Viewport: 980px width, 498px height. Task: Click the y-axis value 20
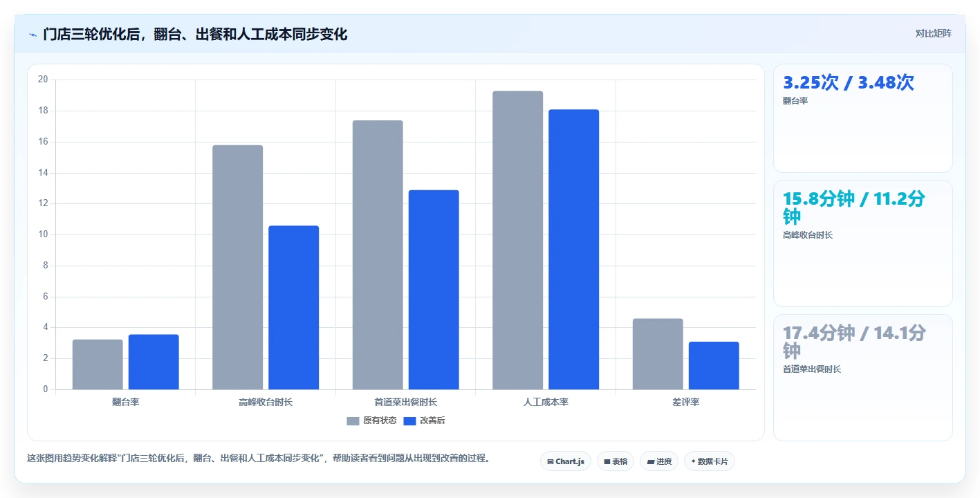pos(43,80)
